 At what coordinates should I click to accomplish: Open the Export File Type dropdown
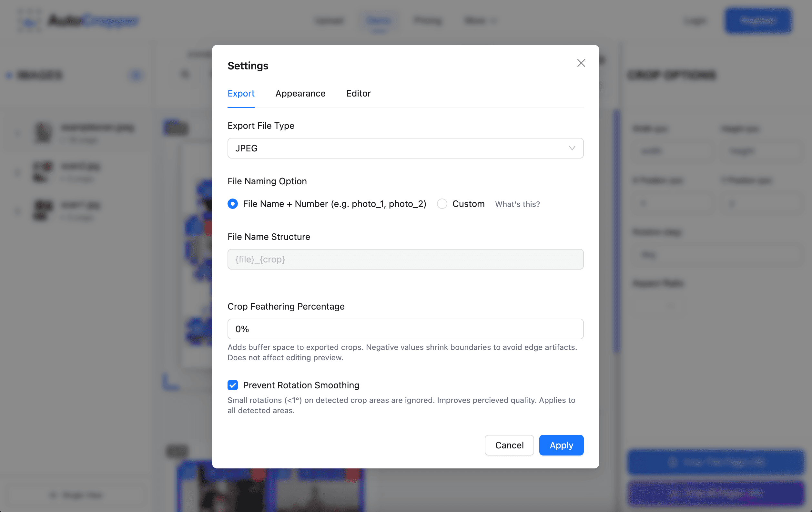(x=405, y=148)
